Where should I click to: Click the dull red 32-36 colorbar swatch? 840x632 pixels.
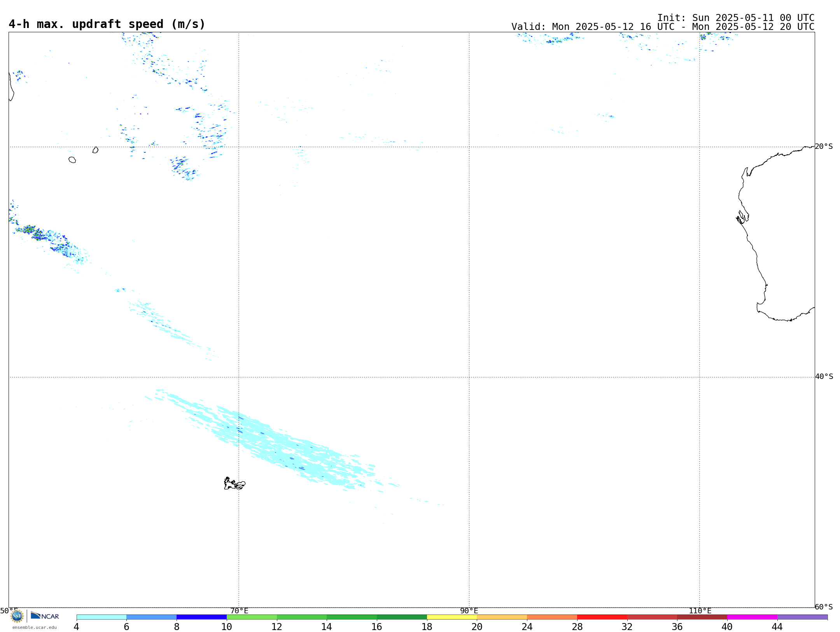pos(652,617)
